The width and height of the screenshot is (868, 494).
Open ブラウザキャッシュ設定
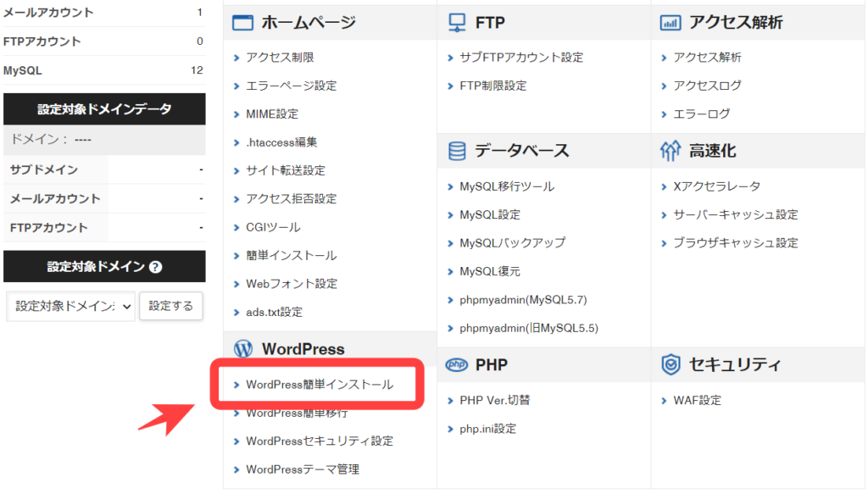point(736,243)
